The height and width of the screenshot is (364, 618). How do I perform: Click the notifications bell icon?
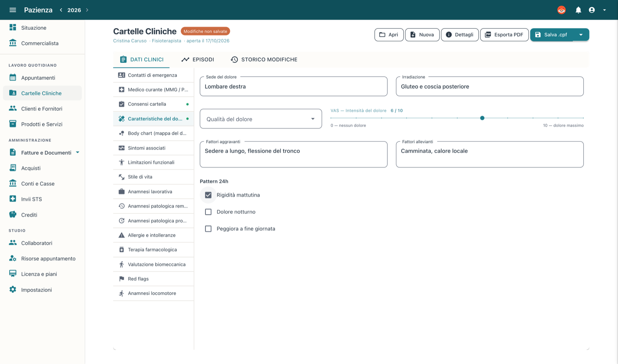click(578, 10)
